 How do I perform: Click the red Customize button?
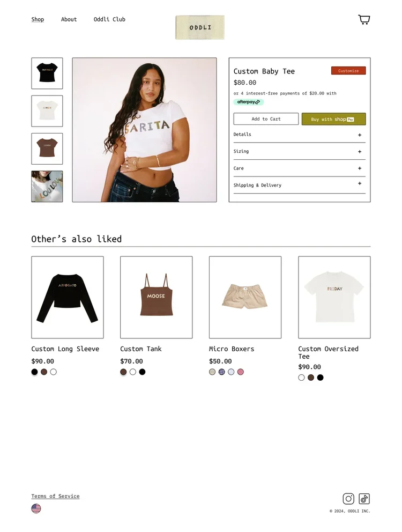[x=348, y=71]
